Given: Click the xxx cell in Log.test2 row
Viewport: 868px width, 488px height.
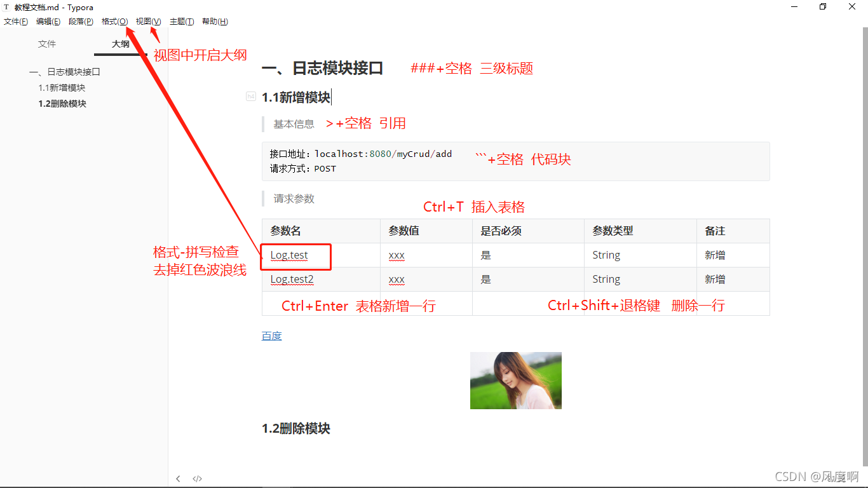Looking at the screenshot, I should [x=426, y=279].
